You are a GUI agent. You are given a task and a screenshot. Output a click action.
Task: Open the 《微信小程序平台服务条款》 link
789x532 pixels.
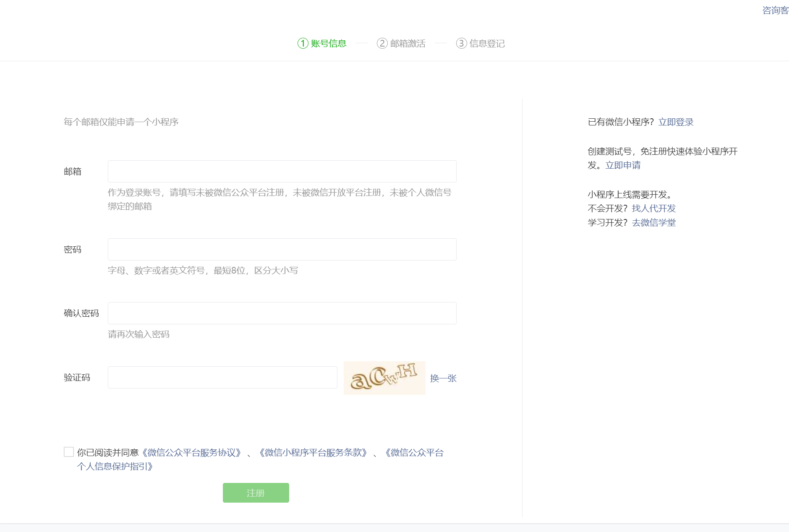coord(313,453)
